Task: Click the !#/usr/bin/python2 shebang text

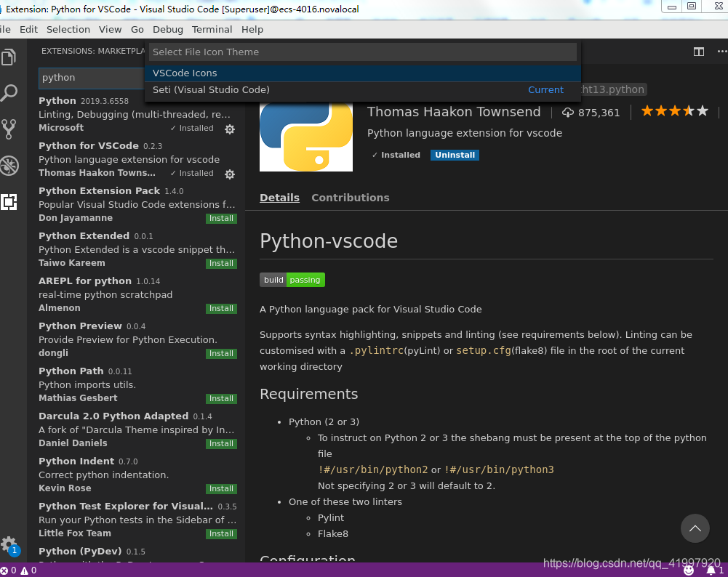Action: click(x=373, y=469)
